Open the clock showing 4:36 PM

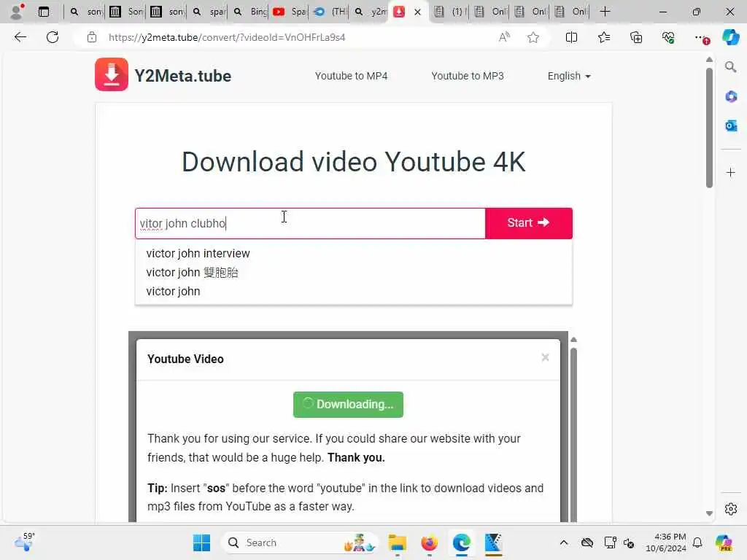pyautogui.click(x=665, y=542)
